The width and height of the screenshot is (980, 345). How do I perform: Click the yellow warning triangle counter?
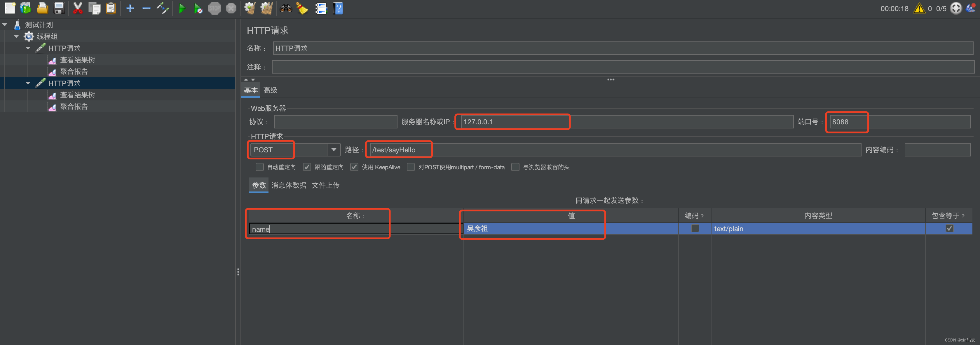pyautogui.click(x=919, y=8)
